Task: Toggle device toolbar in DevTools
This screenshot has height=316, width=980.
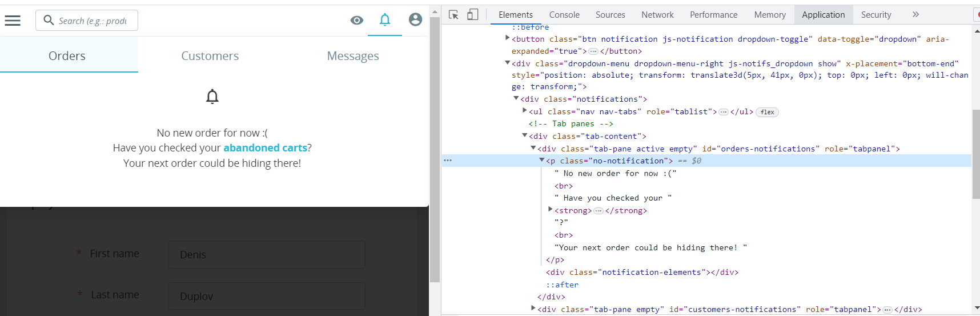Action: coord(473,15)
